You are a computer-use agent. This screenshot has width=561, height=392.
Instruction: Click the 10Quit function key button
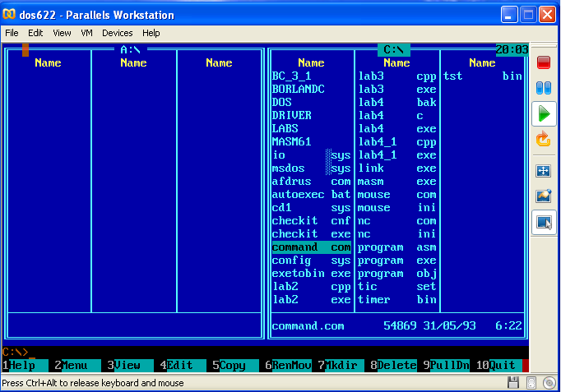click(x=498, y=365)
